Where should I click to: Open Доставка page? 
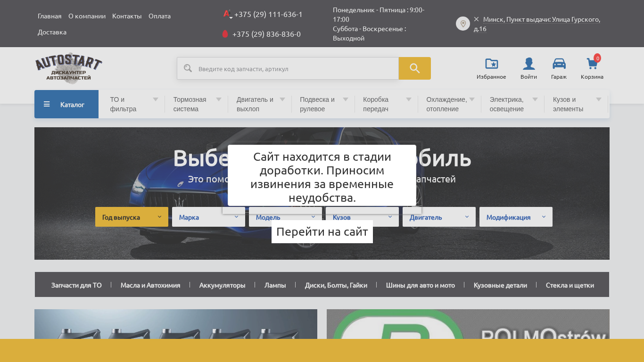pyautogui.click(x=52, y=32)
